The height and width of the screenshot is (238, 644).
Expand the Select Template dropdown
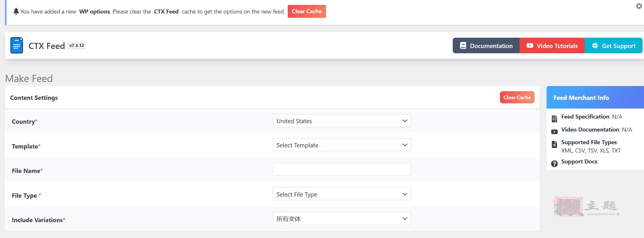(x=342, y=145)
